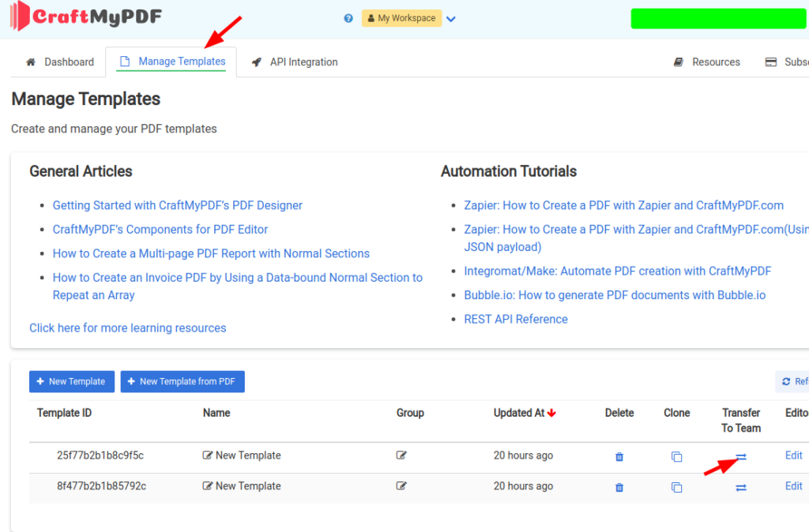Open the help question mark icon
The width and height of the screenshot is (809, 532).
pos(348,19)
